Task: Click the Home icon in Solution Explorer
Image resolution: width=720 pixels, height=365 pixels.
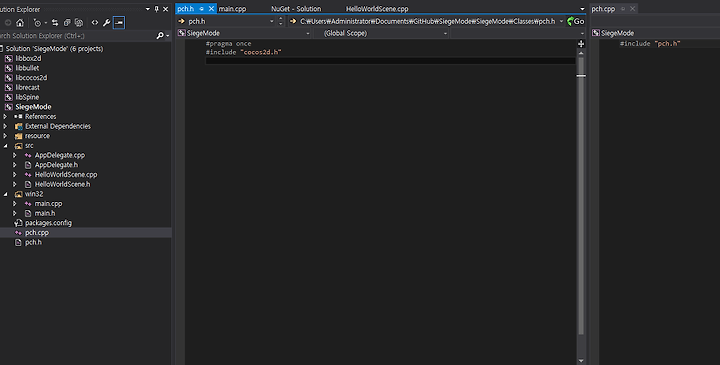Action: (20, 22)
